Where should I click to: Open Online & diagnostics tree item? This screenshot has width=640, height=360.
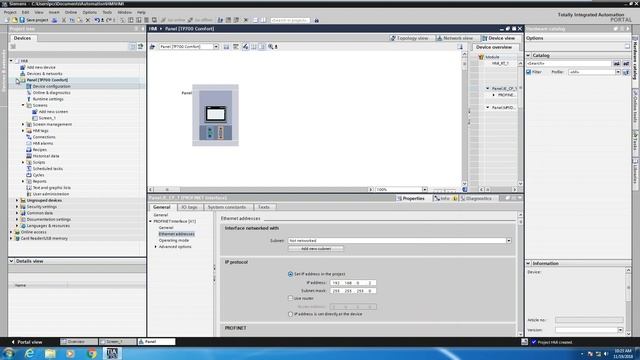tap(51, 93)
